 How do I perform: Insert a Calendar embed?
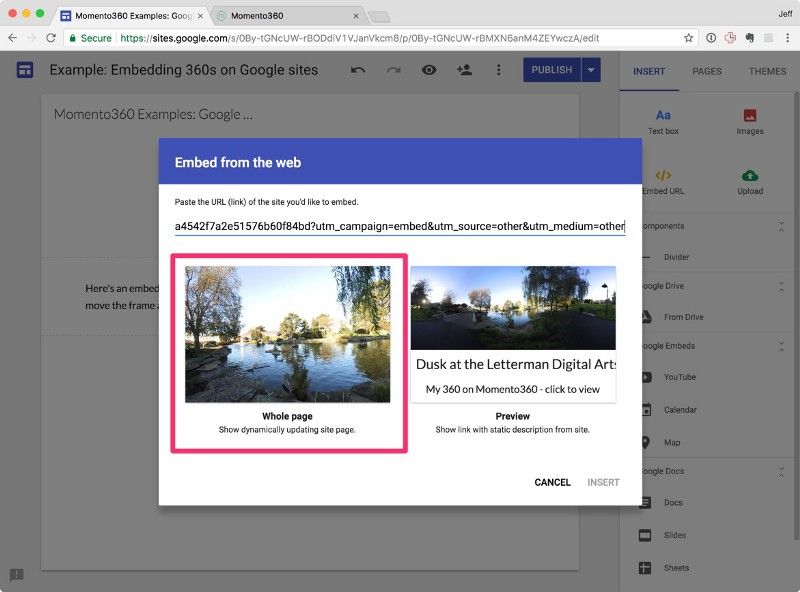coord(680,410)
